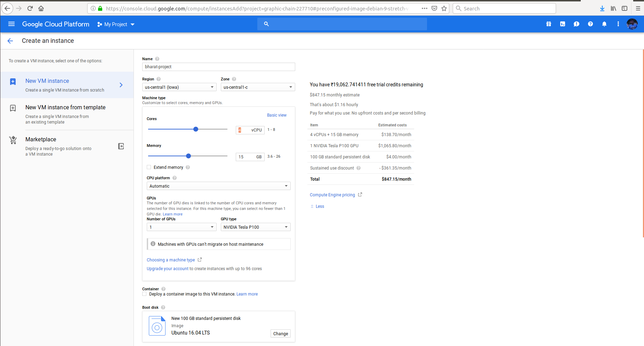Open Compute Engine pricing link
Image resolution: width=644 pixels, height=346 pixels.
point(332,195)
